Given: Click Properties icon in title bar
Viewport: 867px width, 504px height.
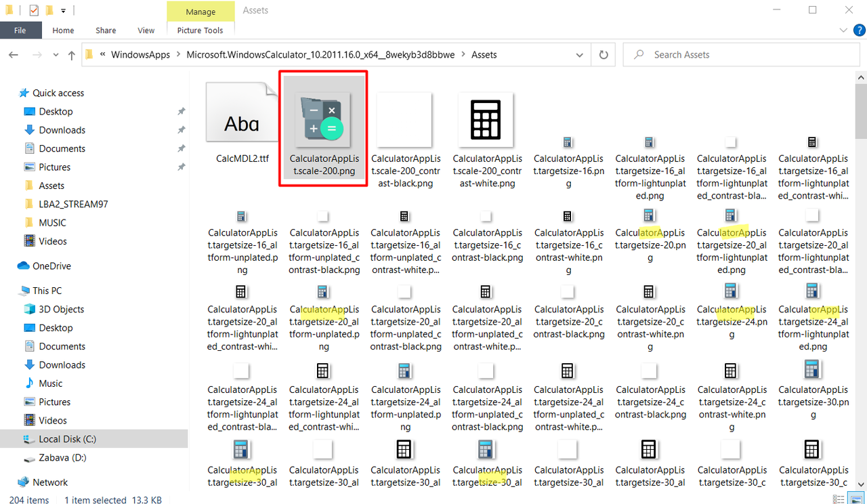Looking at the screenshot, I should tap(34, 11).
